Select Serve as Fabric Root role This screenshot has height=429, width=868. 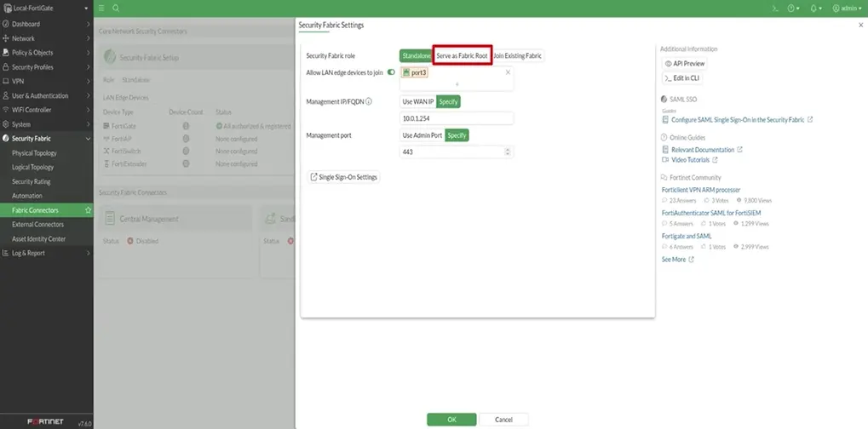[463, 56]
